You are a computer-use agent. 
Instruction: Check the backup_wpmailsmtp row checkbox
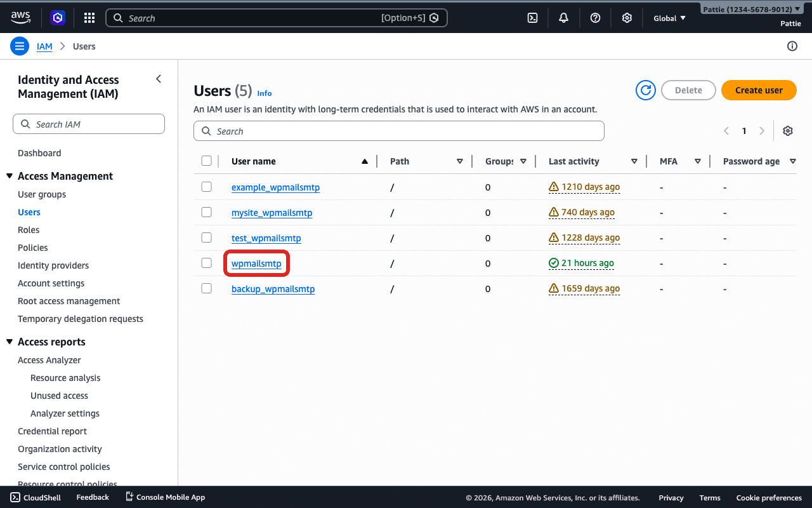pos(206,288)
